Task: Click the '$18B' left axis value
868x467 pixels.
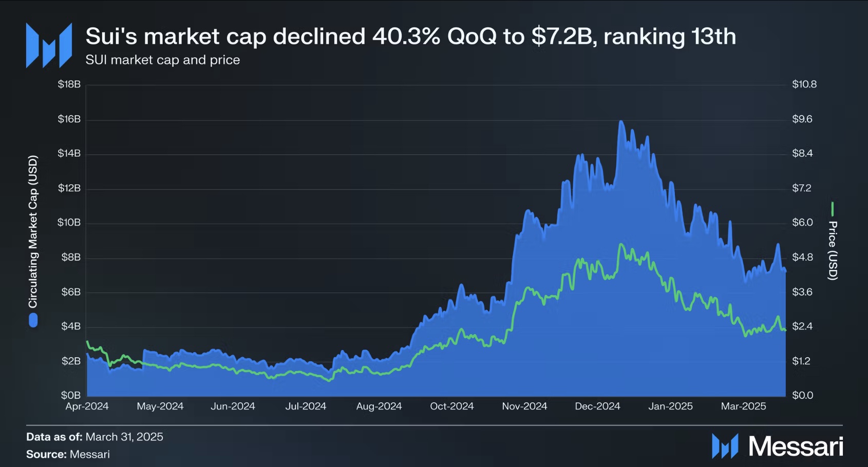Action: click(x=69, y=84)
